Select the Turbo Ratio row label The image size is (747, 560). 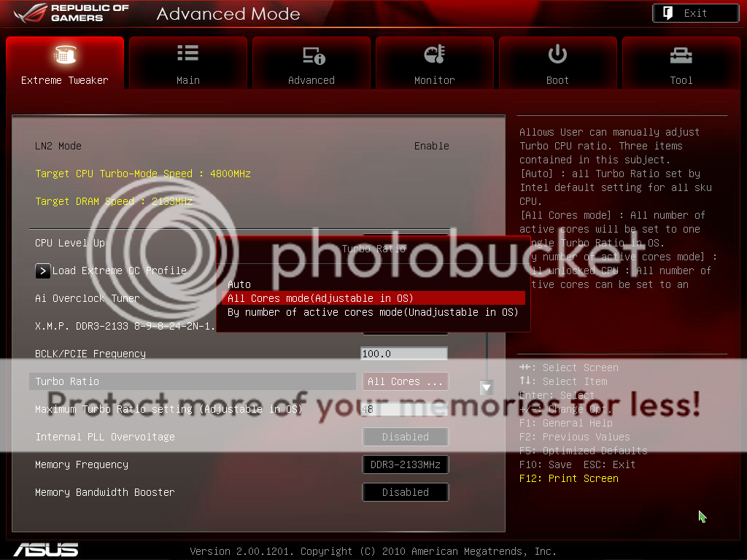coord(67,381)
